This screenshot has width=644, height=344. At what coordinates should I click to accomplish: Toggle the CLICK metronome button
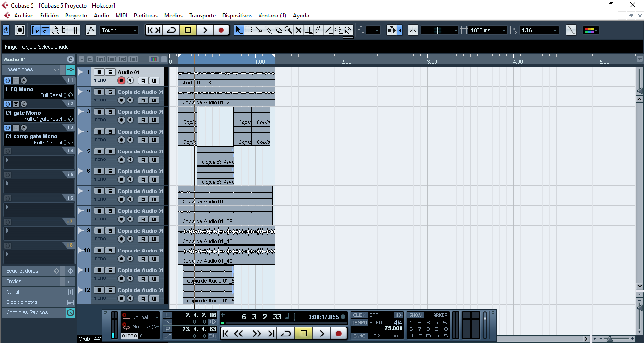pyautogui.click(x=360, y=315)
